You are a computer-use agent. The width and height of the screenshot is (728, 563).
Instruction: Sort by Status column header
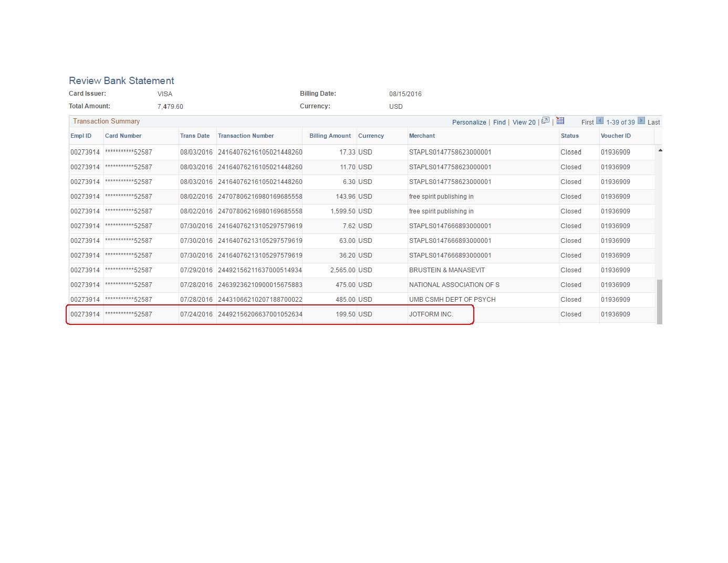(x=569, y=136)
